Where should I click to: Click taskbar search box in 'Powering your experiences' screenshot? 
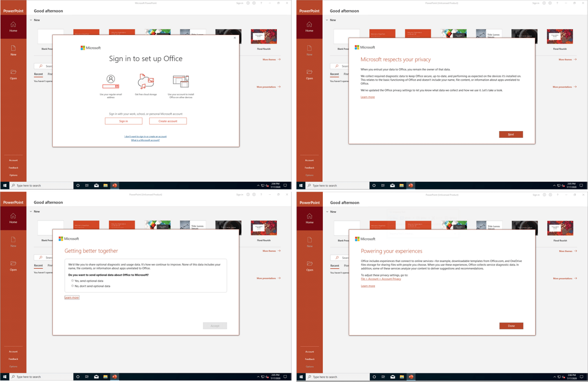pyautogui.click(x=338, y=377)
